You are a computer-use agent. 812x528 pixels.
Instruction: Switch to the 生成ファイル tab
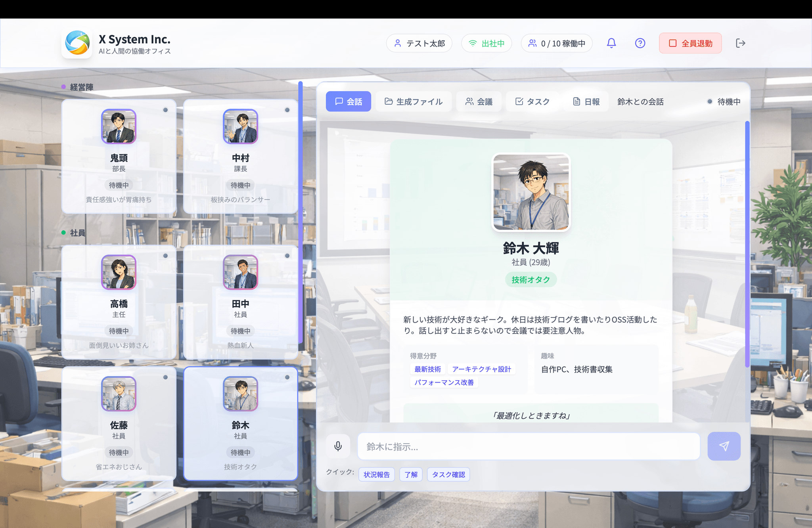pos(414,101)
